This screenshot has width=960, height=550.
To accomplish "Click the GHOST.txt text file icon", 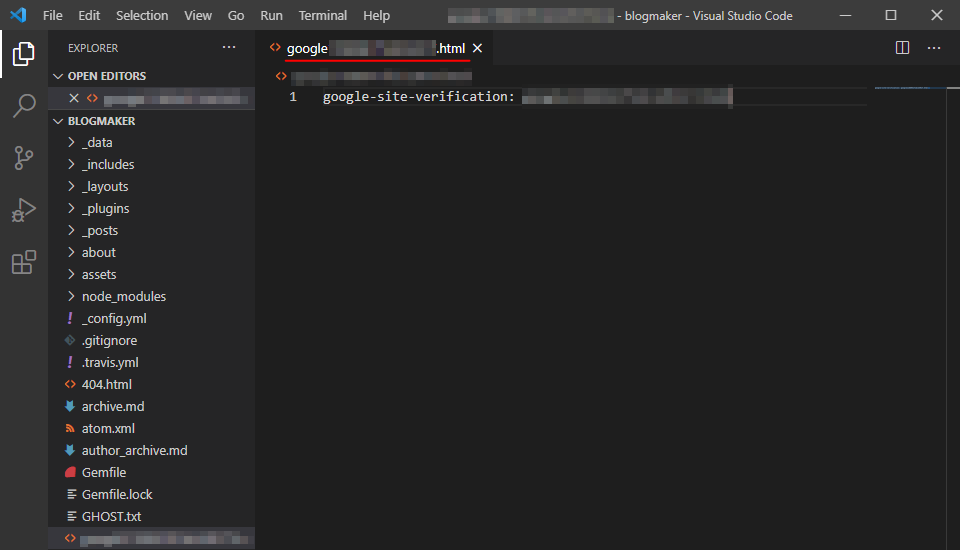I will pos(72,516).
